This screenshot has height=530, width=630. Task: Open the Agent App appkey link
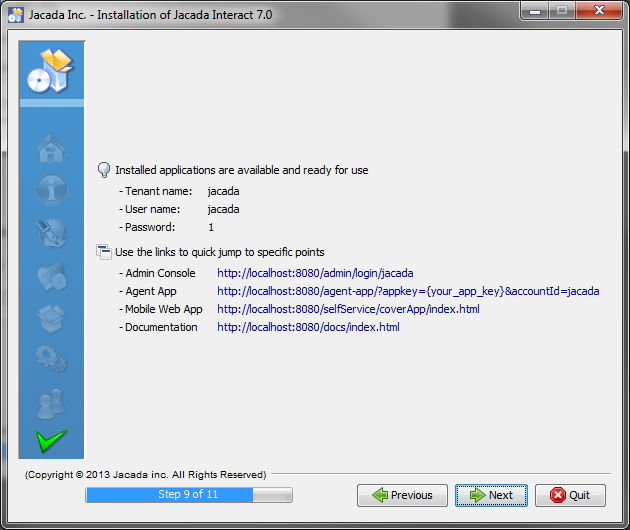point(408,291)
